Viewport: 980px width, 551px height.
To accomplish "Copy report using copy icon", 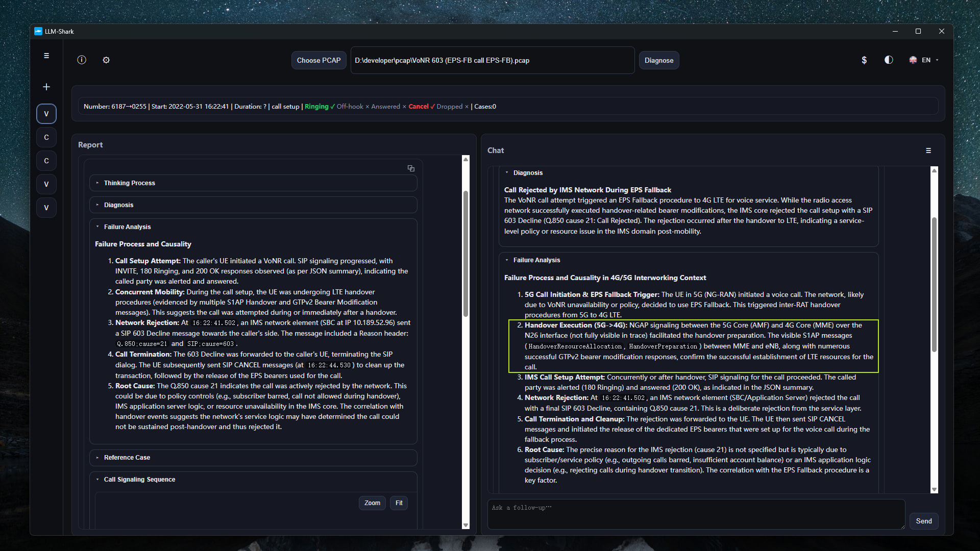I will pos(411,168).
